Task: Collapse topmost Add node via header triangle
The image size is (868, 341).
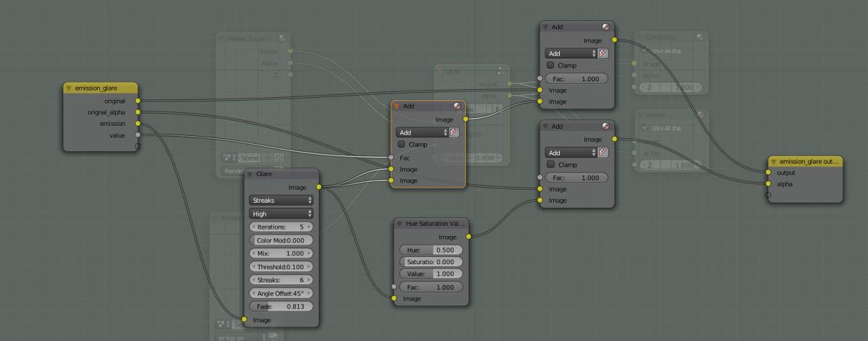Action: point(545,27)
